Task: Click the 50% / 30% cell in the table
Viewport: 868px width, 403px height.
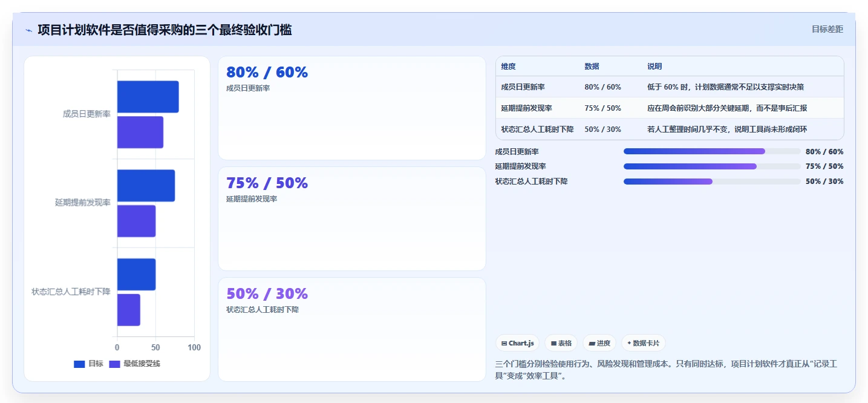Action: (x=602, y=129)
